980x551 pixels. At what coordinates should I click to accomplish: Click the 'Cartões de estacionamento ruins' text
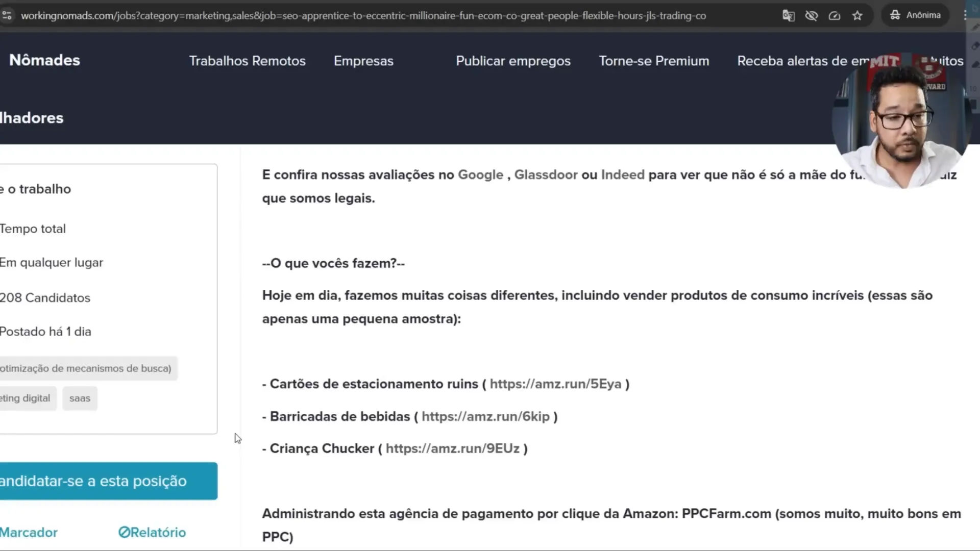(374, 384)
